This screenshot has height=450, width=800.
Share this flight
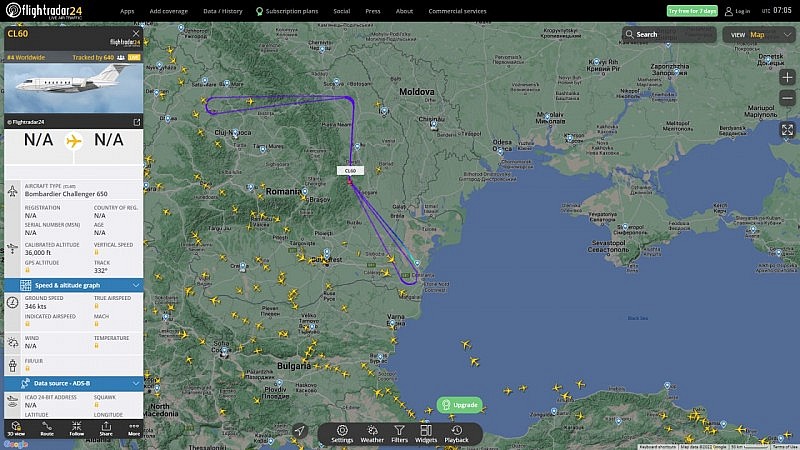[106, 429]
